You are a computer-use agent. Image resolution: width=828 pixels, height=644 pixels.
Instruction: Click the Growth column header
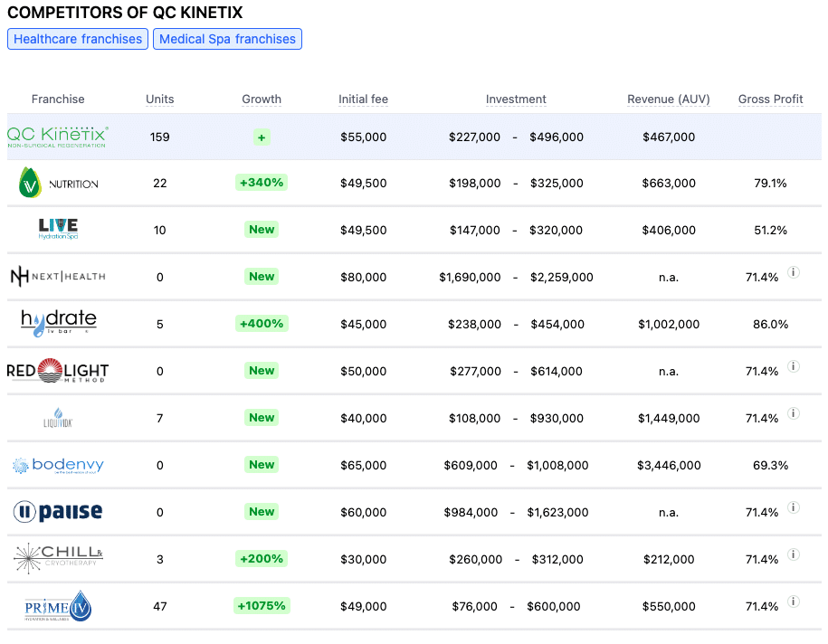point(262,99)
